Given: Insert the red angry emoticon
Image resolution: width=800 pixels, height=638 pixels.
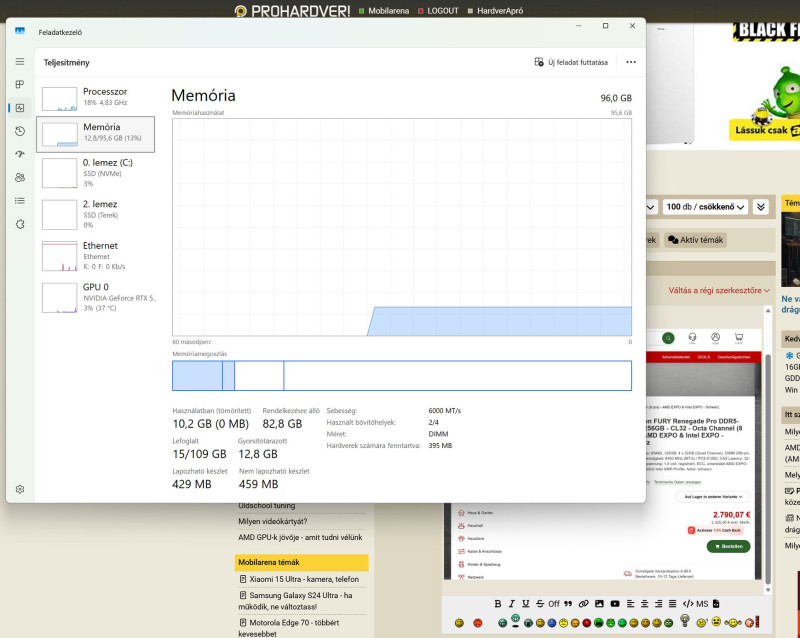Looking at the screenshot, I should click(478, 623).
